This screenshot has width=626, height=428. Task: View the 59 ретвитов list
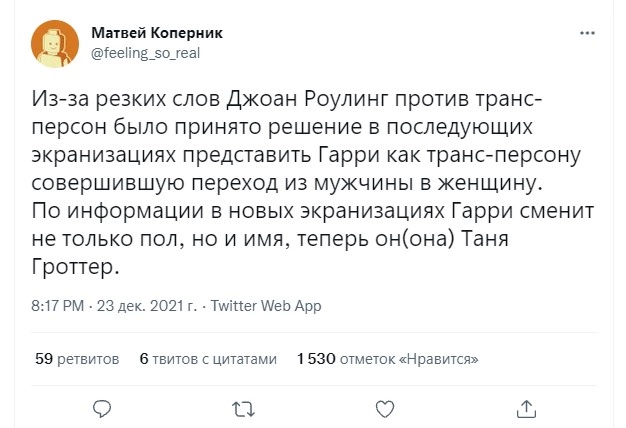coord(77,358)
